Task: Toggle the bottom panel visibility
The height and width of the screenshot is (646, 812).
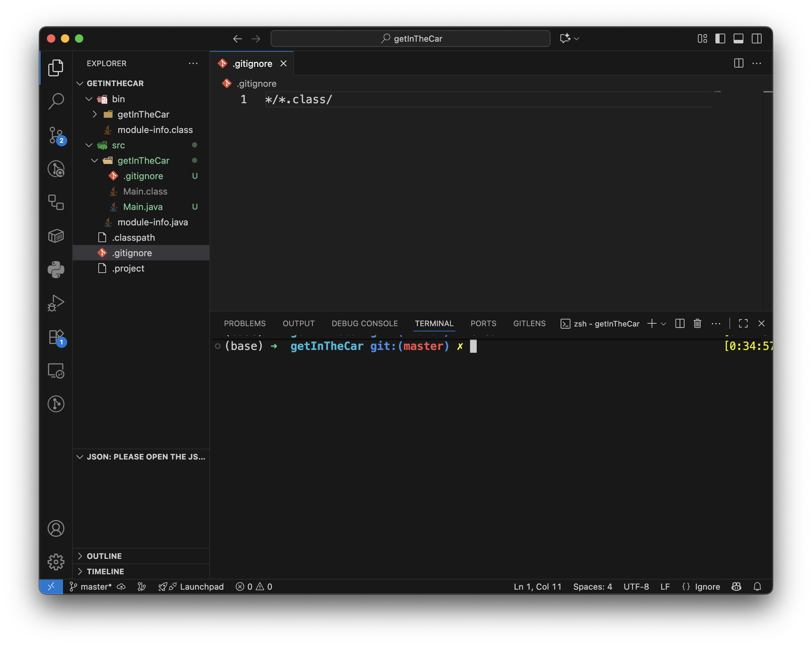Action: pyautogui.click(x=738, y=38)
